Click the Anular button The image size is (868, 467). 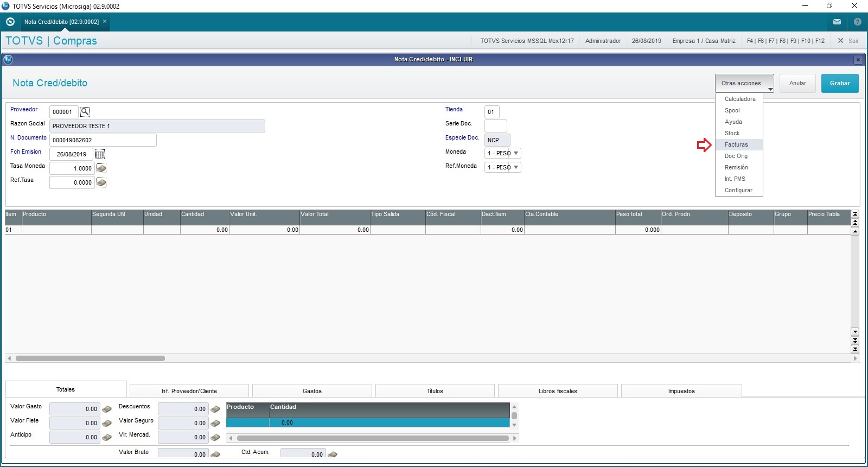click(797, 83)
